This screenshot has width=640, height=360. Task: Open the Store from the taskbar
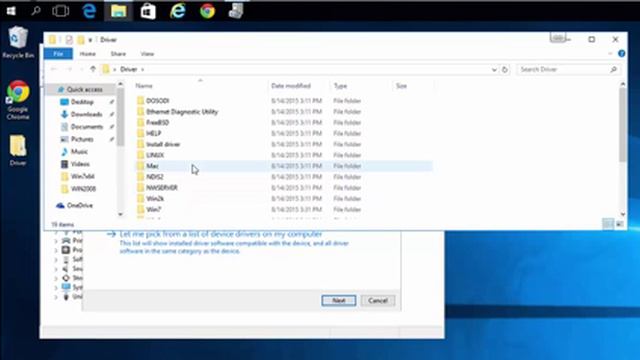tap(148, 11)
